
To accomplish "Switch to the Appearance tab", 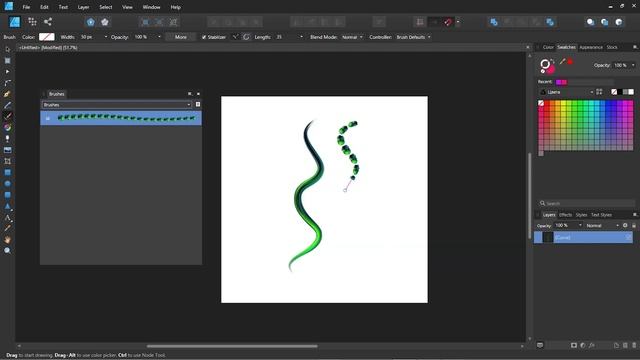I will 591,47.
